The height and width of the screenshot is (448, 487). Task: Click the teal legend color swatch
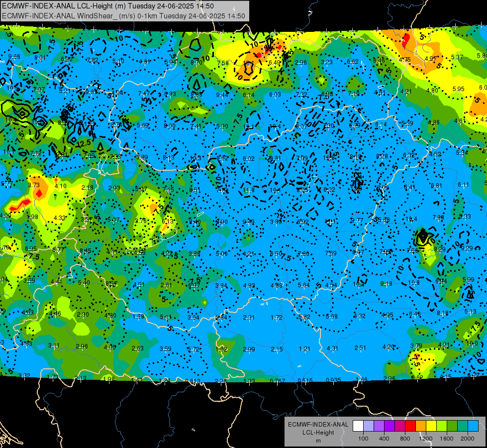pyautogui.click(x=463, y=426)
